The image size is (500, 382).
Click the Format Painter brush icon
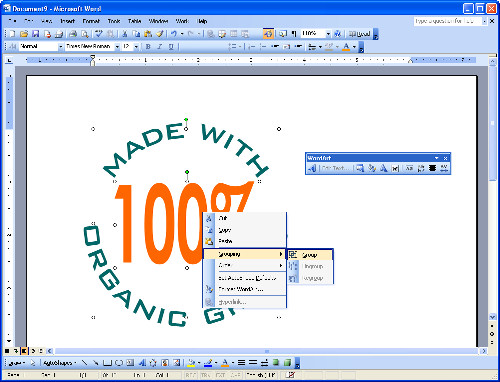[160, 34]
